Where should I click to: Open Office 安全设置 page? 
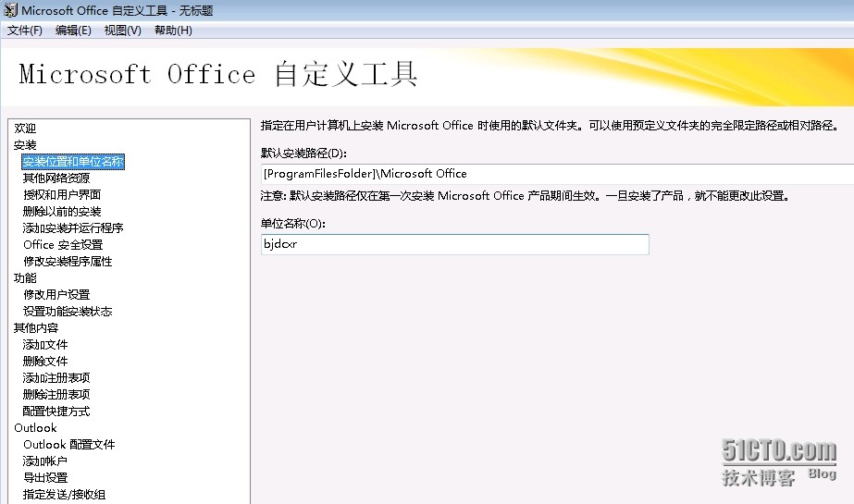[x=63, y=245]
